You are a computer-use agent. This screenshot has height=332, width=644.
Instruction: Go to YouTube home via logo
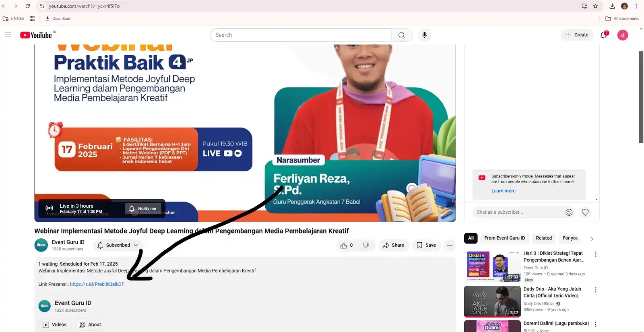point(36,35)
